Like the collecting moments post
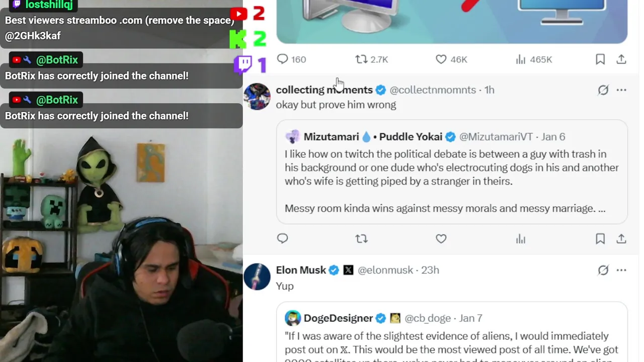644x362 pixels. coord(441,239)
